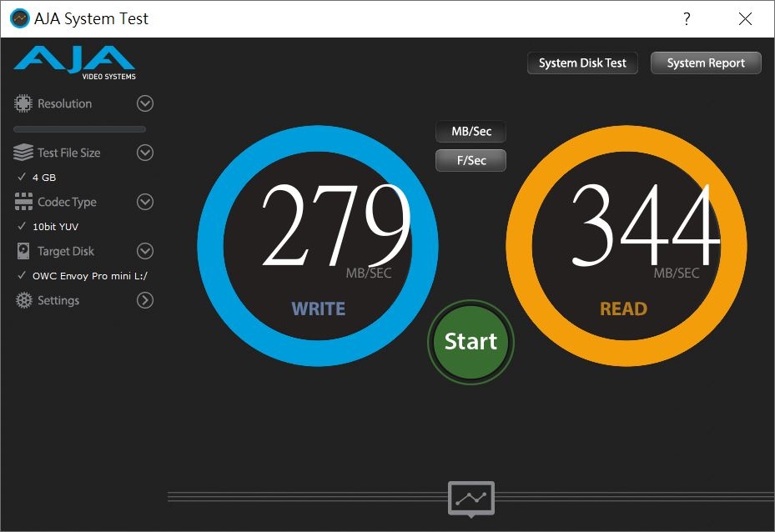This screenshot has height=532, width=775.
Task: Click the Test File Size label
Action: [x=69, y=153]
